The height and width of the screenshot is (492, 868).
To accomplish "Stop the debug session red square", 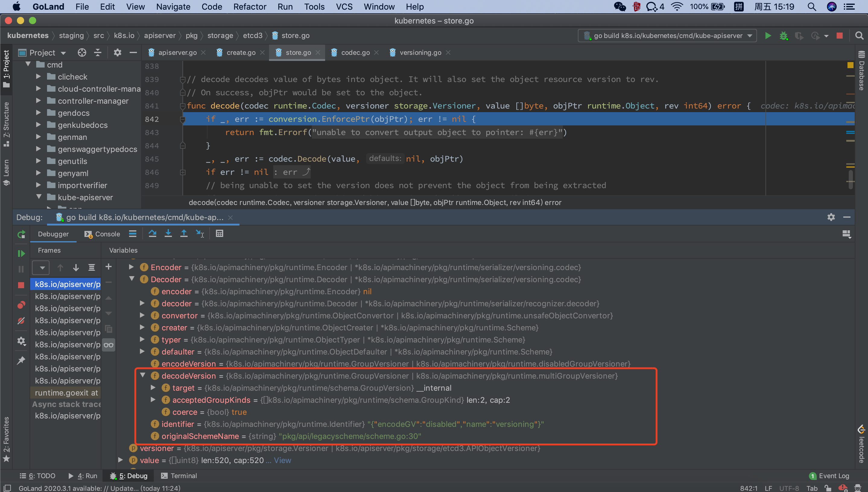I will (21, 285).
